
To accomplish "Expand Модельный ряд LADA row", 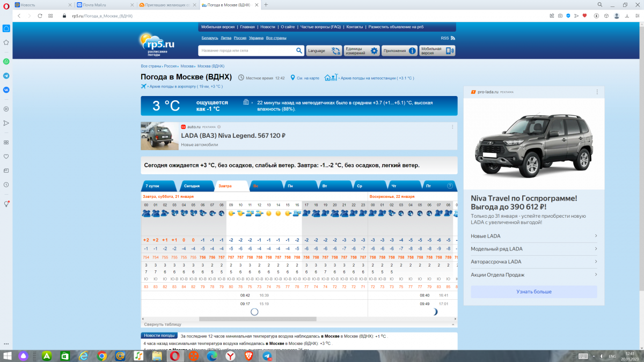I will 534,249.
